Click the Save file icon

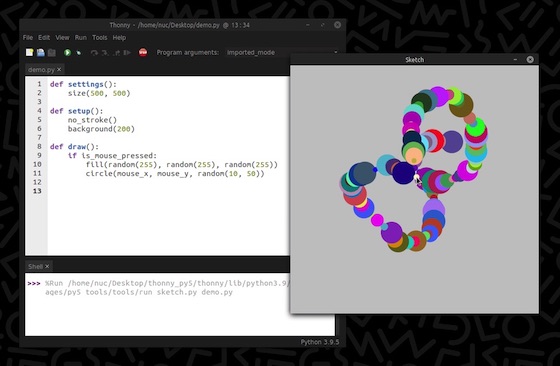click(52, 52)
